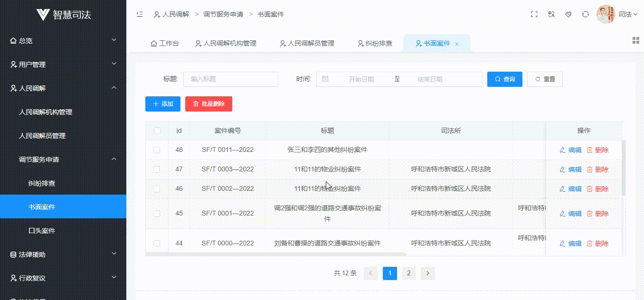The height and width of the screenshot is (300, 644).
Task: Click the 标题 search input field
Action: click(230, 79)
